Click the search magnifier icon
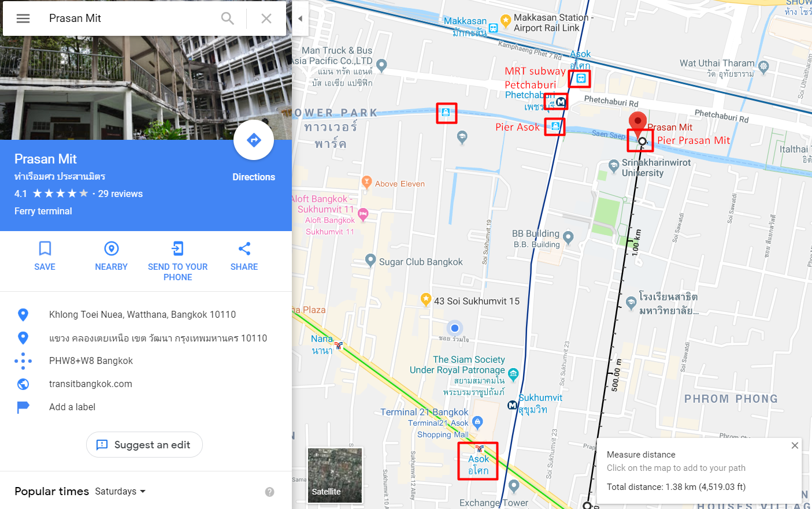The width and height of the screenshot is (812, 509). [228, 18]
